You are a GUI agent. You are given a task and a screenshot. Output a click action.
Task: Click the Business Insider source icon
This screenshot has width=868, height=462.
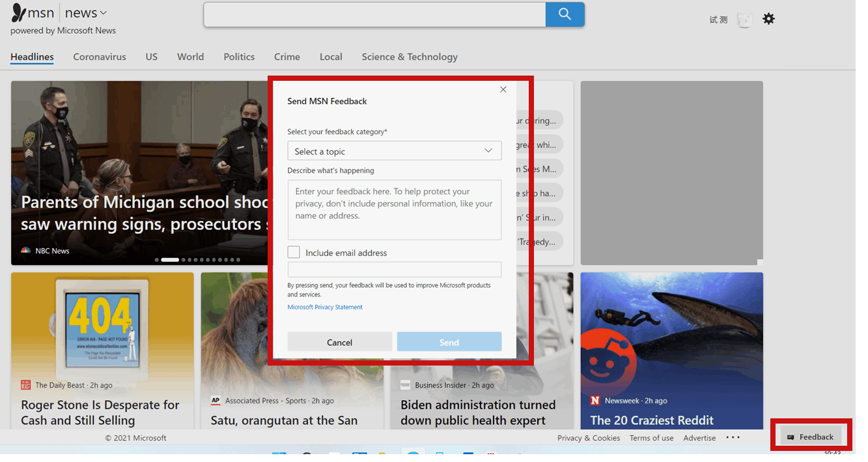(x=405, y=385)
